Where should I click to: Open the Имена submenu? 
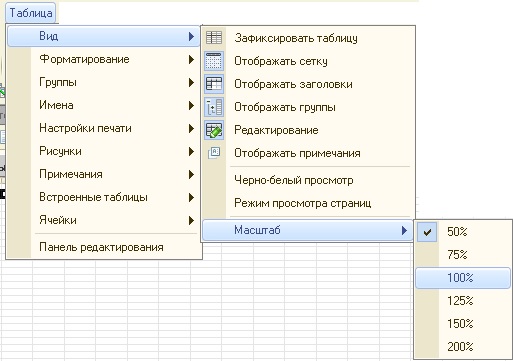[103, 105]
